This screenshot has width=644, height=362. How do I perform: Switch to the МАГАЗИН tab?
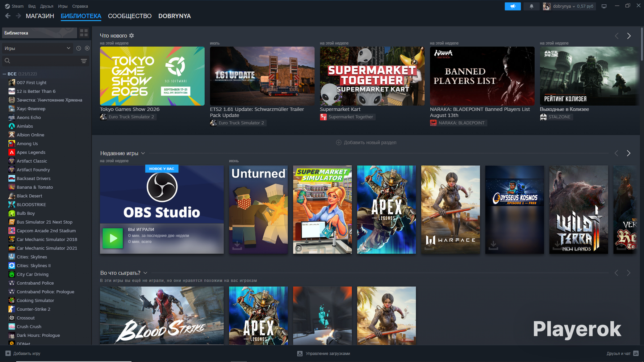[40, 16]
